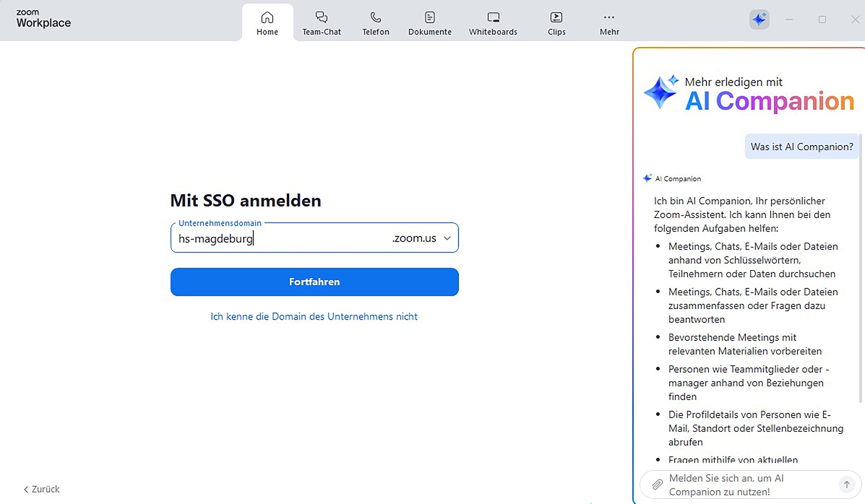Open the Clips icon
The height and width of the screenshot is (504, 865).
pyautogui.click(x=556, y=18)
